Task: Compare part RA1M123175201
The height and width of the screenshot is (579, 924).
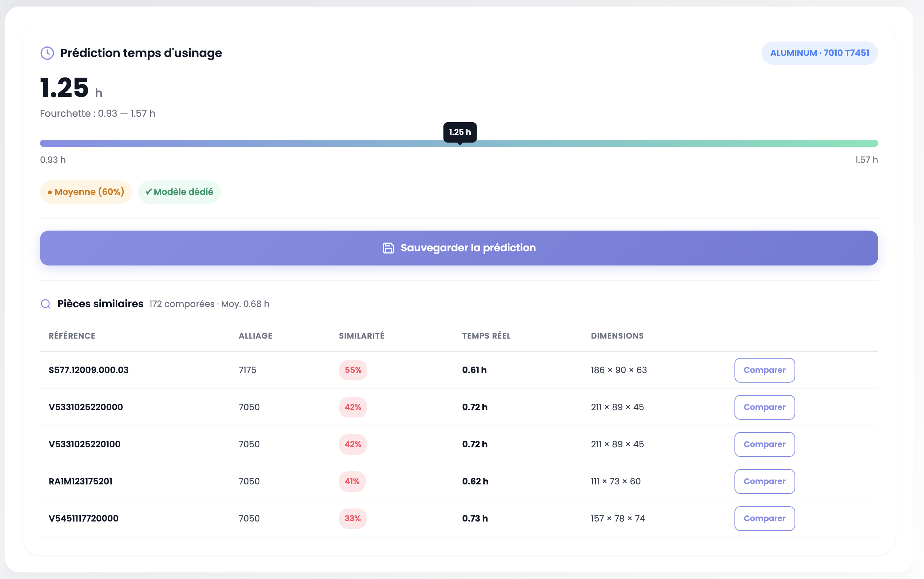Action: coord(764,482)
